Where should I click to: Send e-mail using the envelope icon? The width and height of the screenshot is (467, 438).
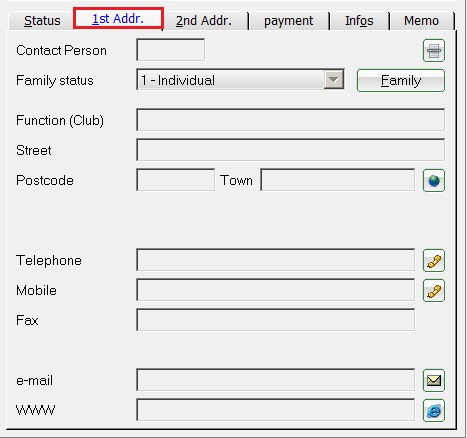434,381
